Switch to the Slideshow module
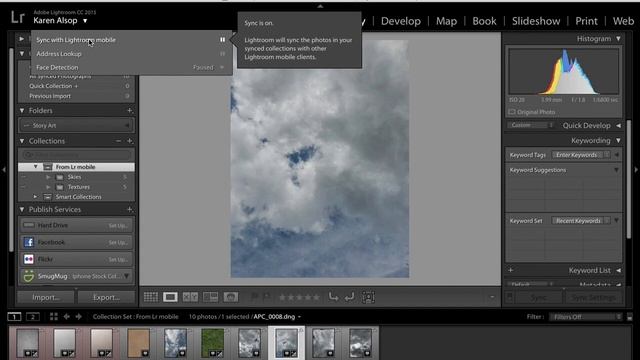The image size is (640, 360). [x=536, y=21]
